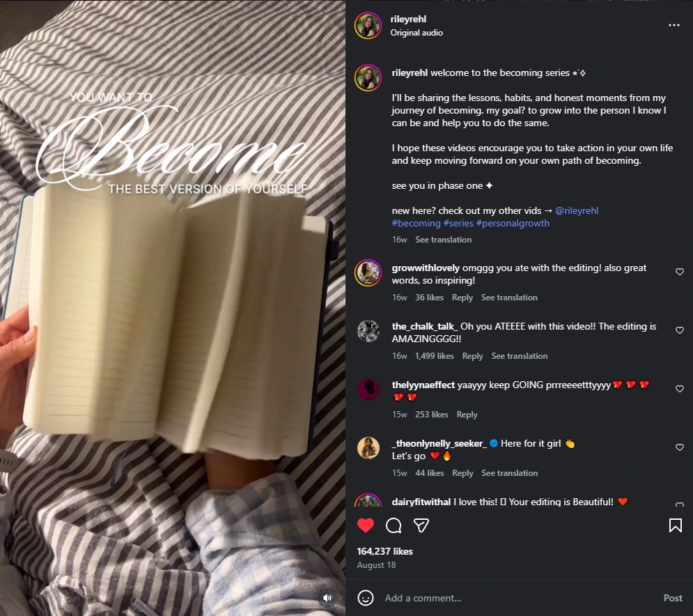693x616 pixels.
Task: See translation of the caption
Action: point(443,240)
